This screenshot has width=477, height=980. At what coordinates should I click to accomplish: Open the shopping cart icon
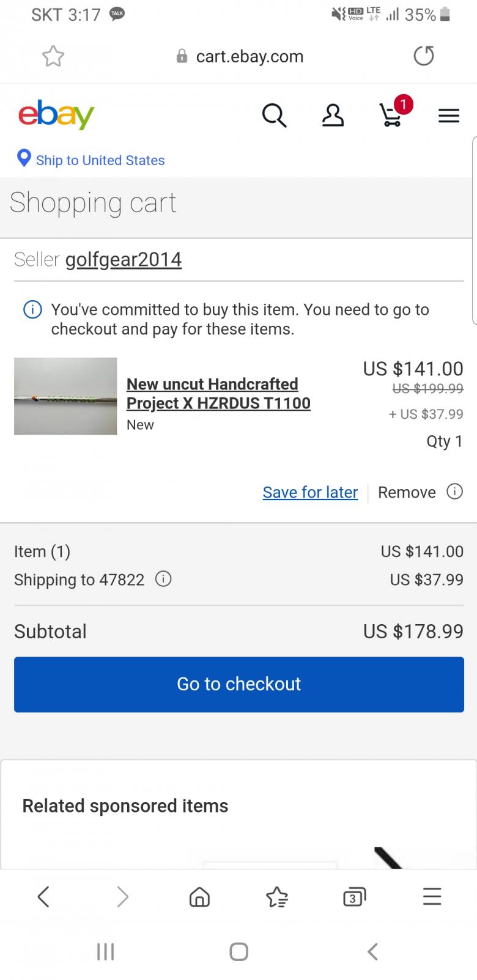click(x=392, y=114)
